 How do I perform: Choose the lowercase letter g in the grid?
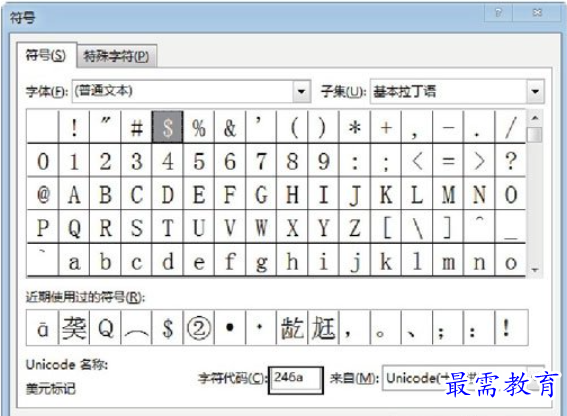point(261,260)
